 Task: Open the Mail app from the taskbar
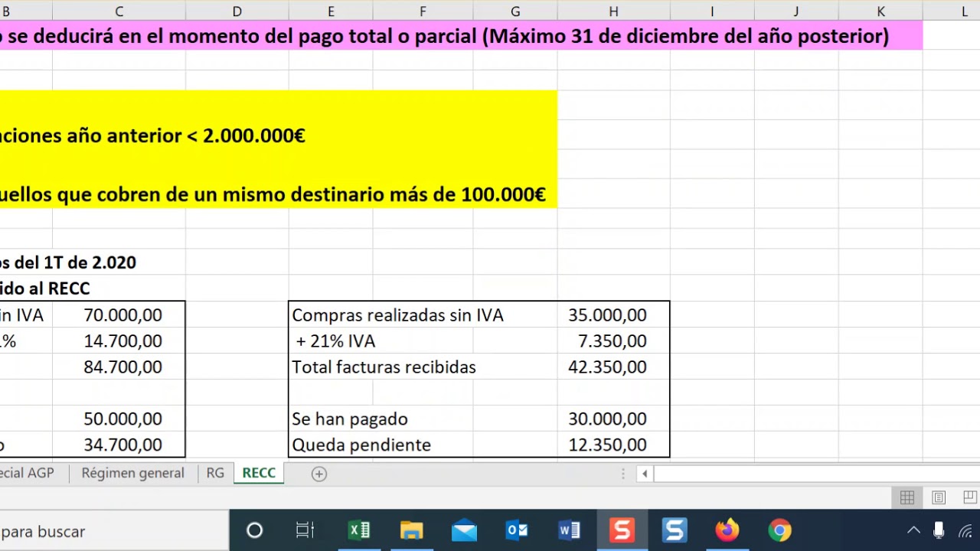tap(464, 530)
